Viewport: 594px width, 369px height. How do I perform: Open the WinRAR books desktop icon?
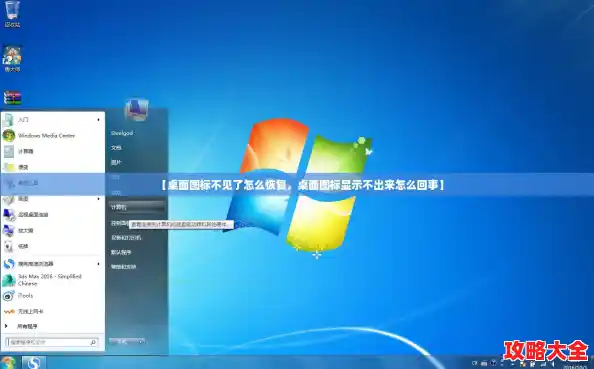12,97
